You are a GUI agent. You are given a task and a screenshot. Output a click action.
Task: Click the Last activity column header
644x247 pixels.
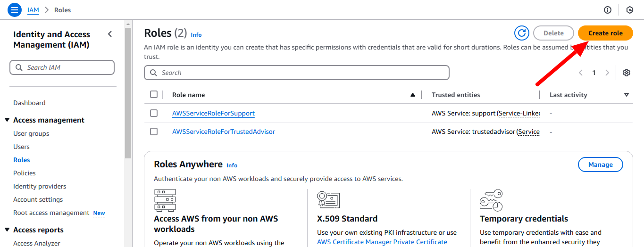(x=568, y=95)
